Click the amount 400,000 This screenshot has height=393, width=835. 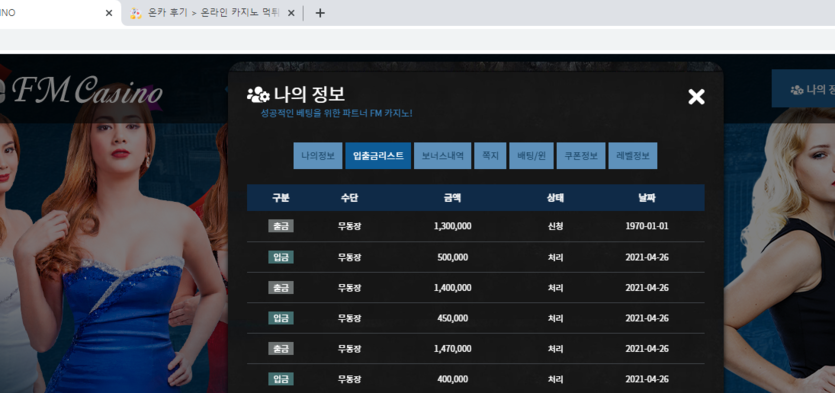pyautogui.click(x=453, y=379)
